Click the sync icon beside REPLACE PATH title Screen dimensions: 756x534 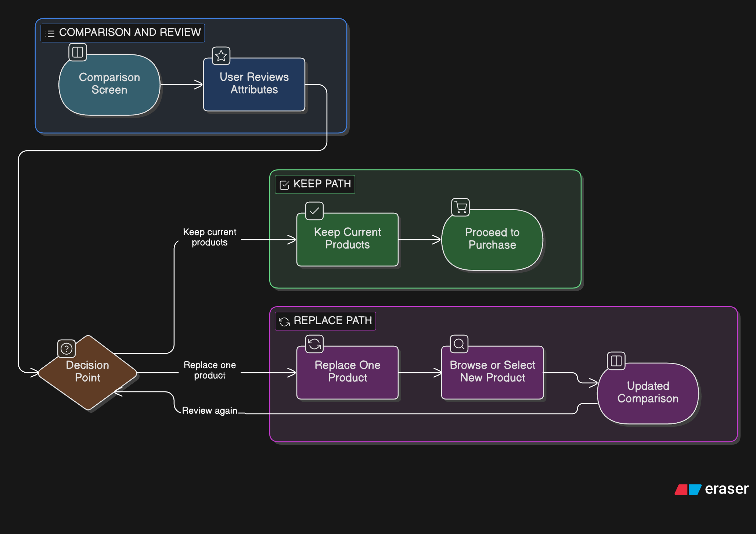(x=284, y=322)
